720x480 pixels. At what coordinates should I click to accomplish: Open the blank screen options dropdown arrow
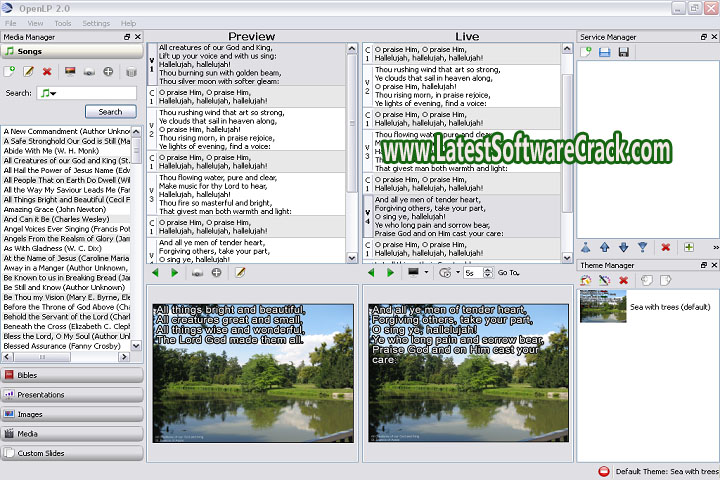click(x=426, y=272)
